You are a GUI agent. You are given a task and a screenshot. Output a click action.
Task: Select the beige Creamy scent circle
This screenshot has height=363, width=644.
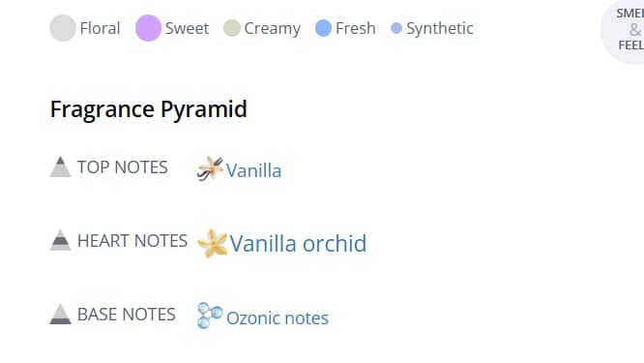pyautogui.click(x=232, y=28)
